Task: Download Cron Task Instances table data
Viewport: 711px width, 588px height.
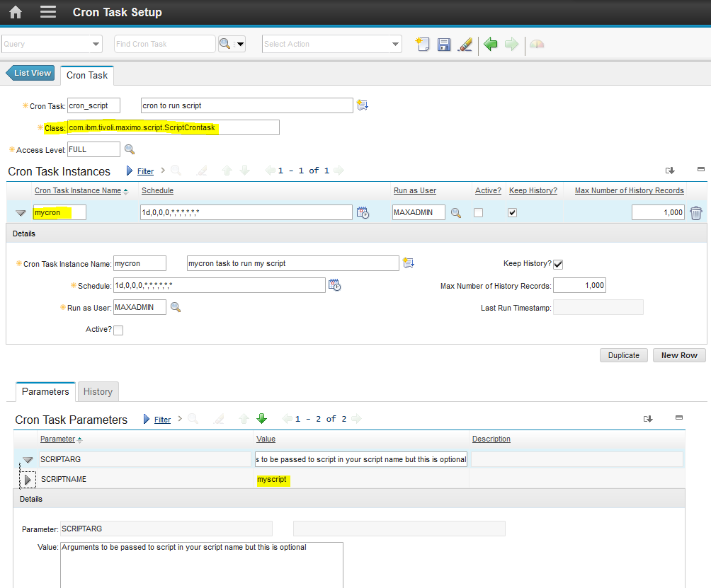Action: (x=670, y=171)
